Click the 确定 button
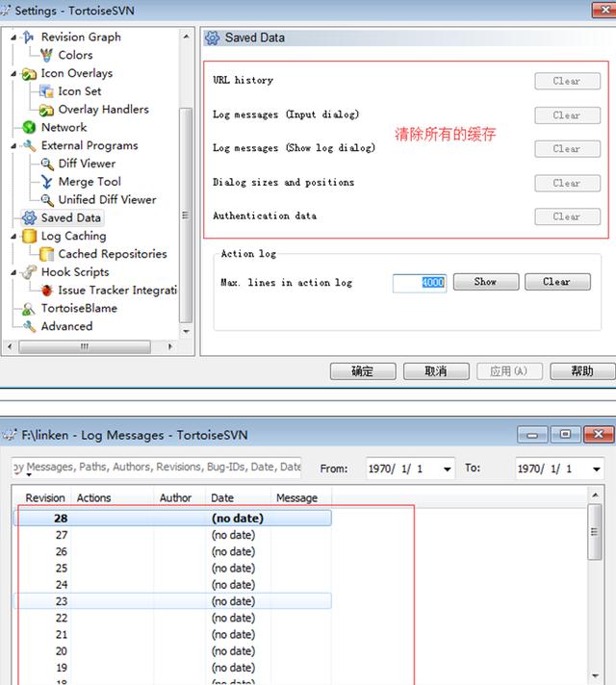 (363, 371)
